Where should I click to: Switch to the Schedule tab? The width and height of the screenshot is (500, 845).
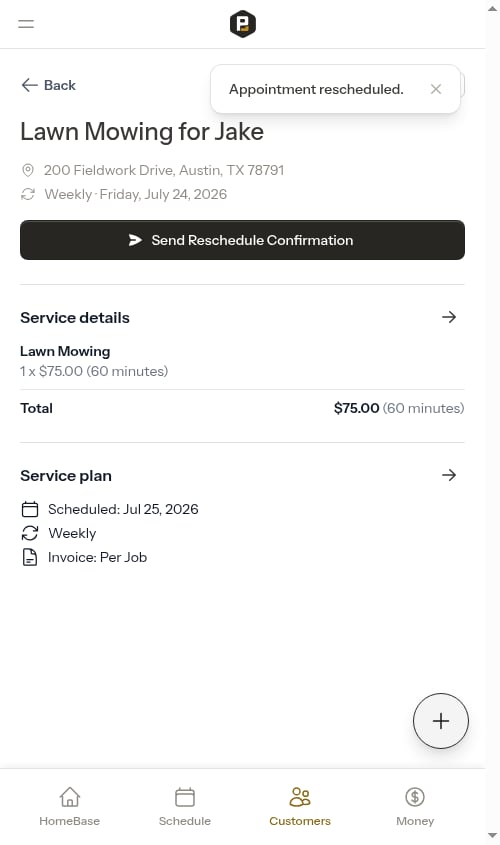[185, 806]
